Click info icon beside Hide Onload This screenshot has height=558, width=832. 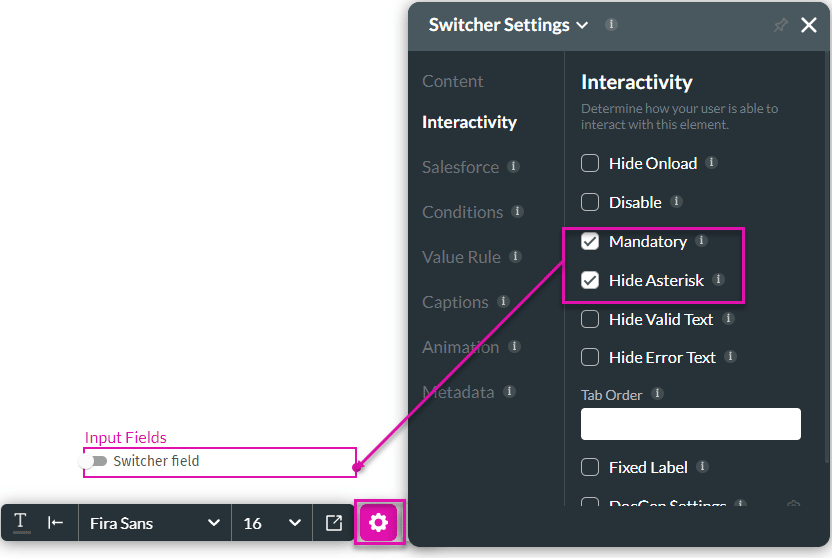pos(711,162)
